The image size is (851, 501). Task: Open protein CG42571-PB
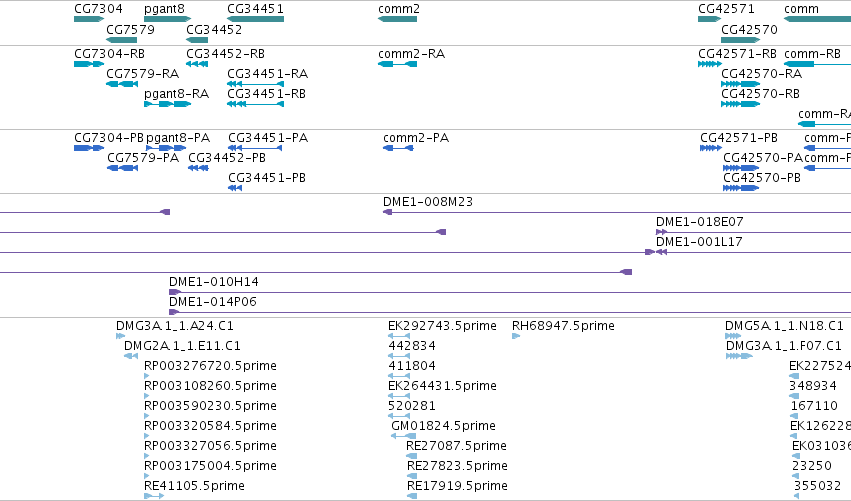[x=711, y=148]
